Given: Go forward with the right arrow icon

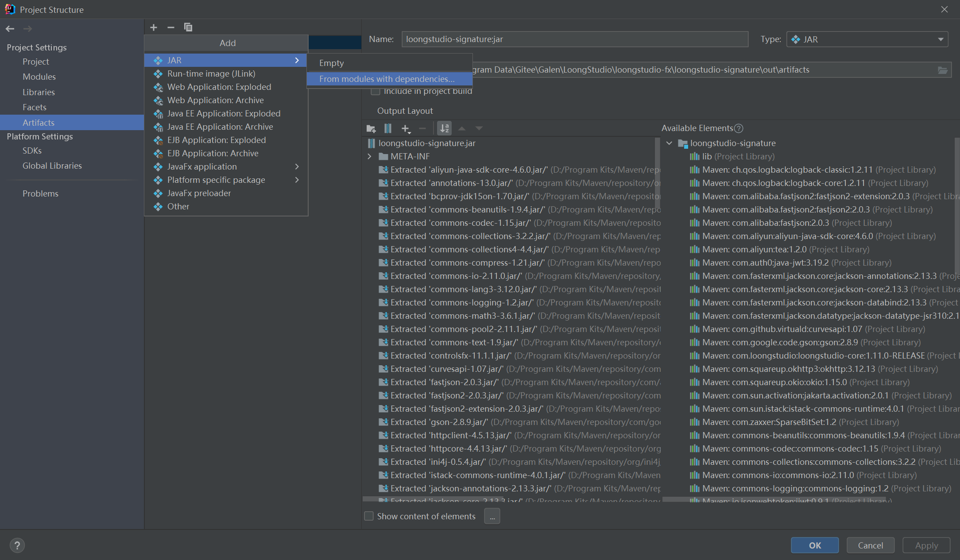Looking at the screenshot, I should point(27,29).
